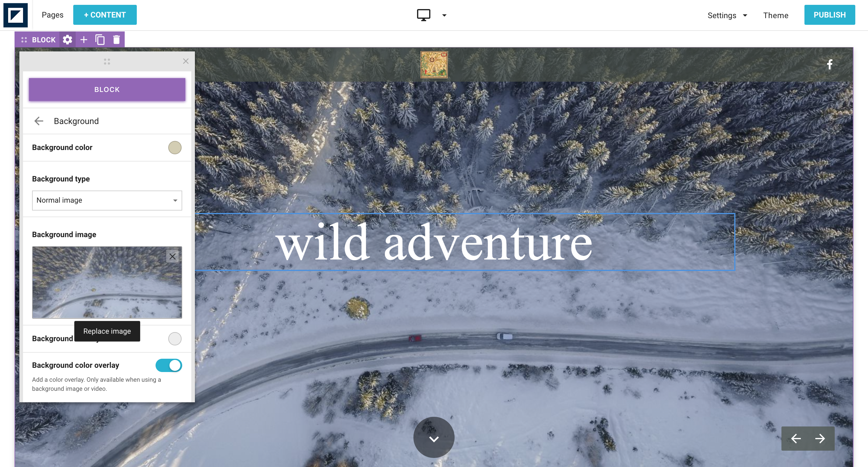Open the Settings dropdown menu

[727, 15]
